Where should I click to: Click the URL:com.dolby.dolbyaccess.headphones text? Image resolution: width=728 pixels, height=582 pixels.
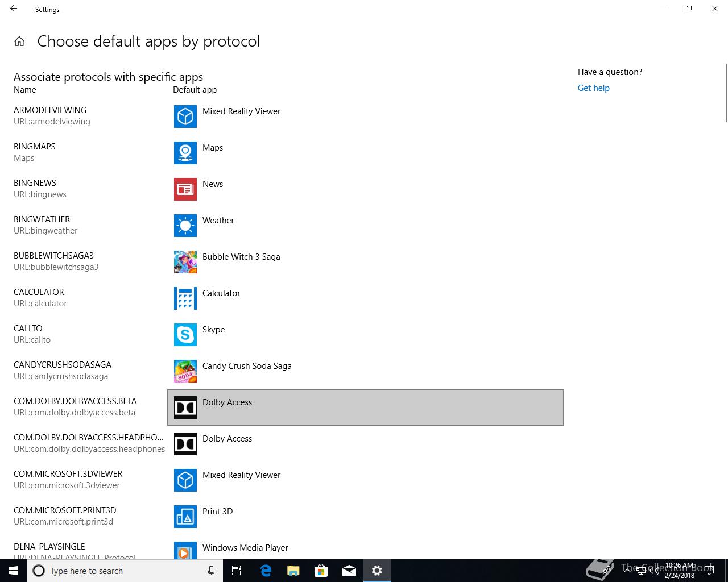point(89,449)
